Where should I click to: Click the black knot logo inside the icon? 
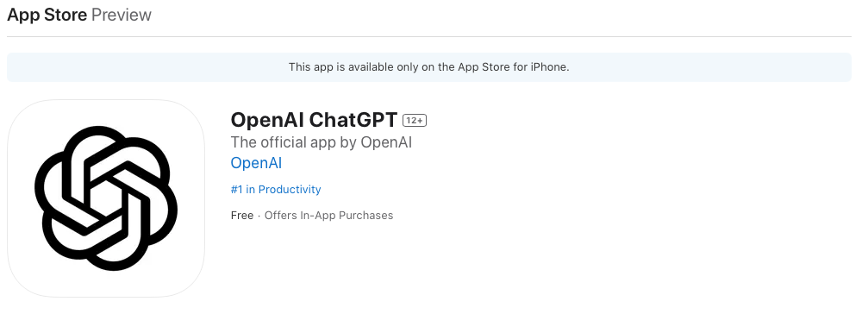tap(106, 198)
